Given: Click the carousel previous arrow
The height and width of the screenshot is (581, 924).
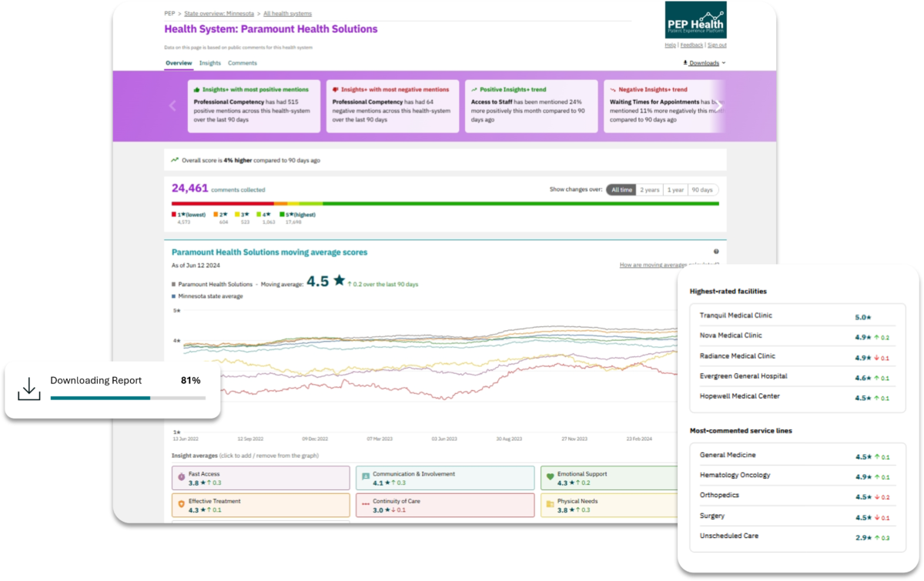Looking at the screenshot, I should pyautogui.click(x=172, y=106).
